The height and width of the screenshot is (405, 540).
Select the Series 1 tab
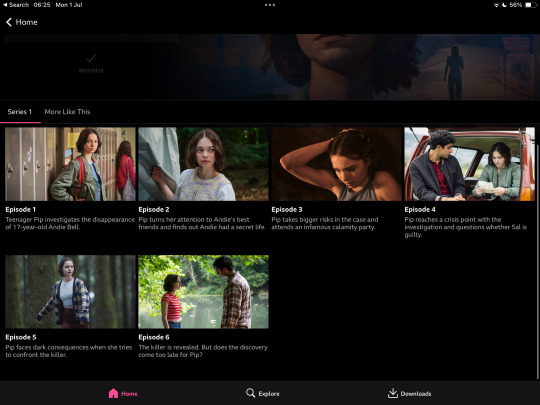point(20,112)
